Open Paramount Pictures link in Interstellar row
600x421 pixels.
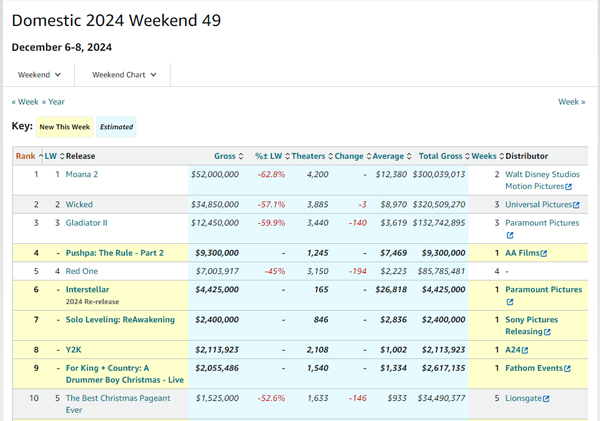(x=543, y=290)
